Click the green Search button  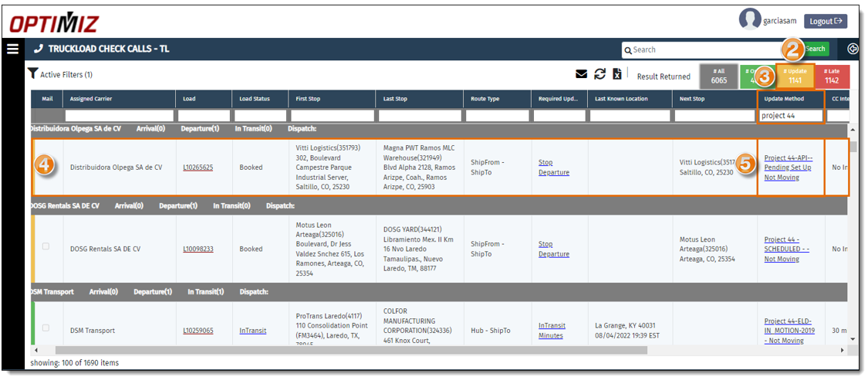coord(816,49)
